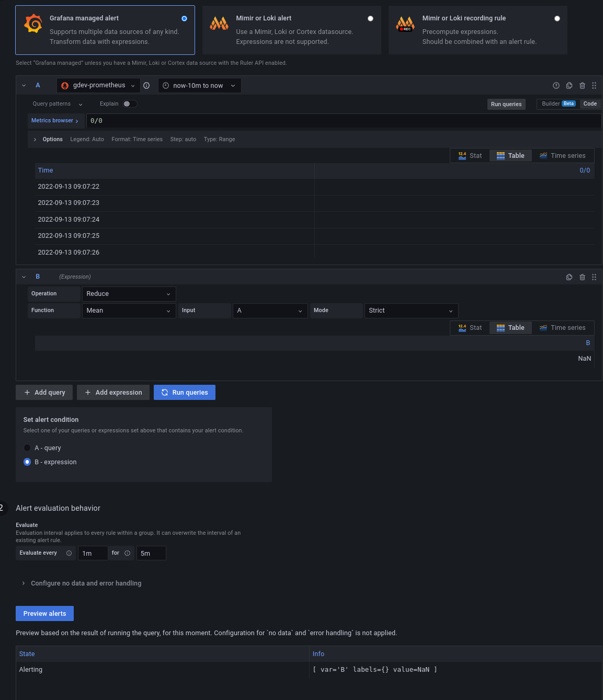This screenshot has height=700, width=603.
Task: Delete expression B with trash icon
Action: [582, 277]
